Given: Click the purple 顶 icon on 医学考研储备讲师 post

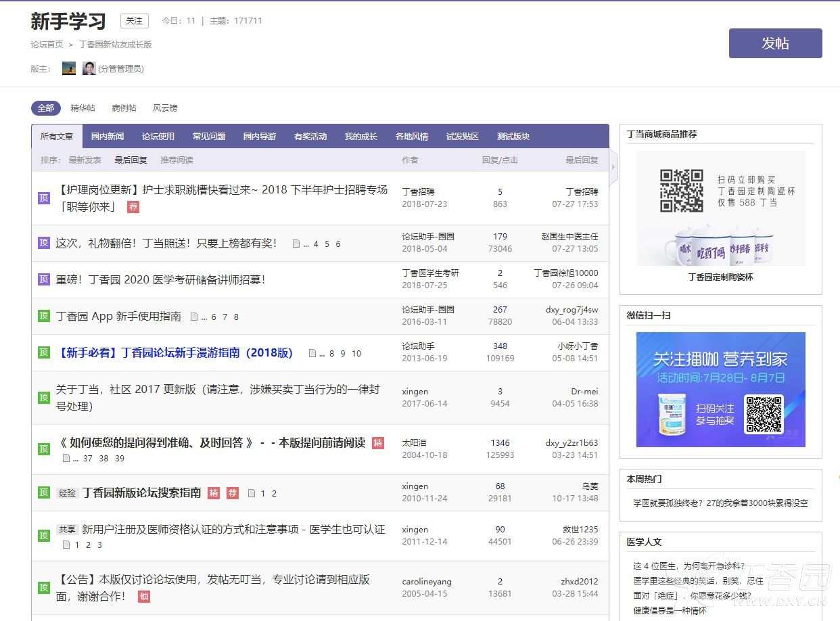Looking at the screenshot, I should click(x=44, y=279).
